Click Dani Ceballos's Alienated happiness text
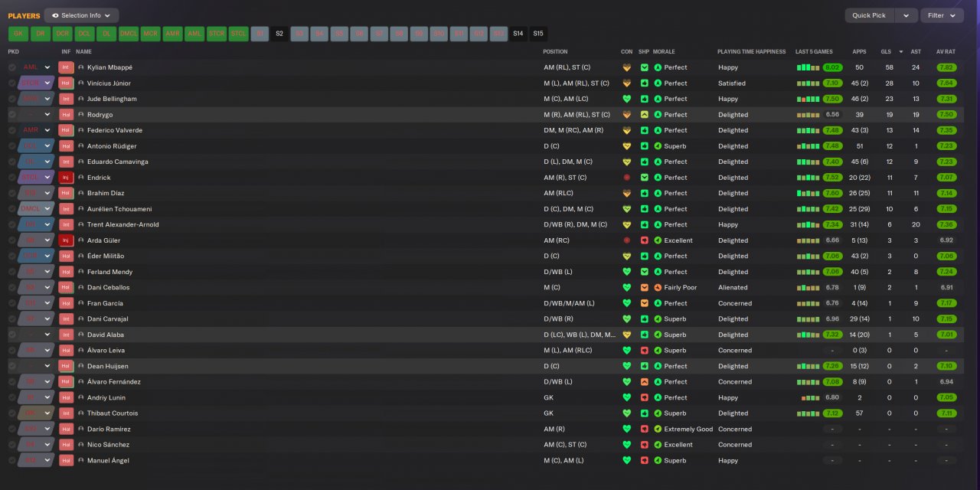 733,288
